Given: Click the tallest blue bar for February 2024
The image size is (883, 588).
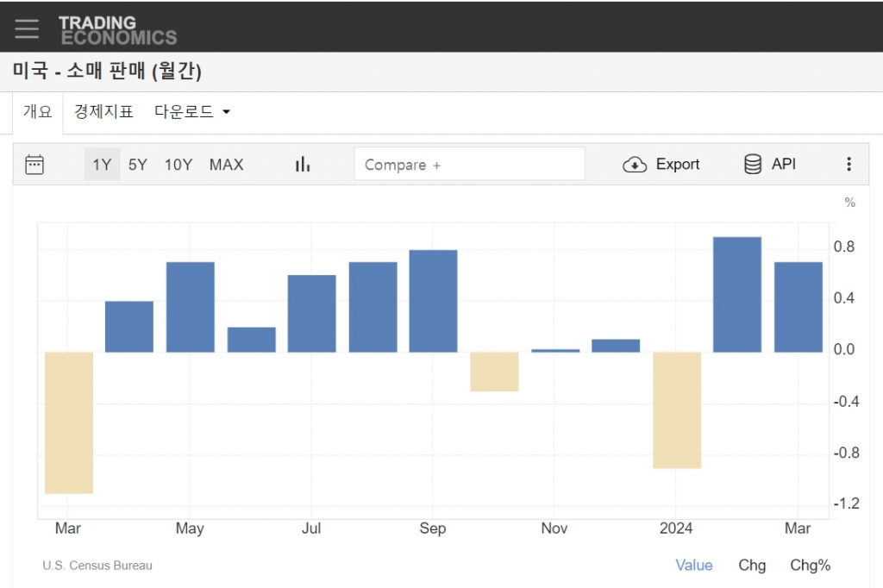Looking at the screenshot, I should [737, 294].
